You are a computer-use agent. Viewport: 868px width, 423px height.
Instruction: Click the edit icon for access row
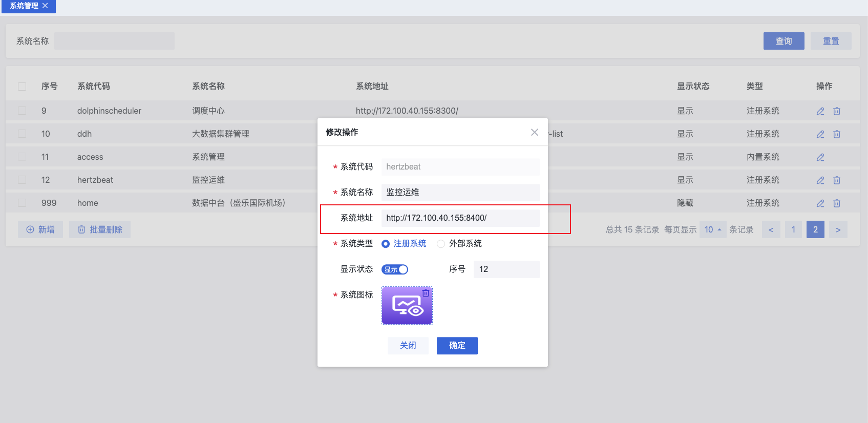click(820, 157)
